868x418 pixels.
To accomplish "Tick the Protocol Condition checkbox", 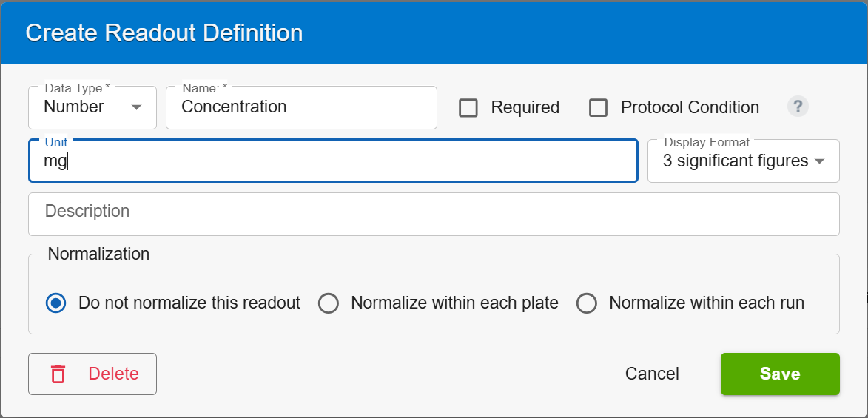I will 598,107.
